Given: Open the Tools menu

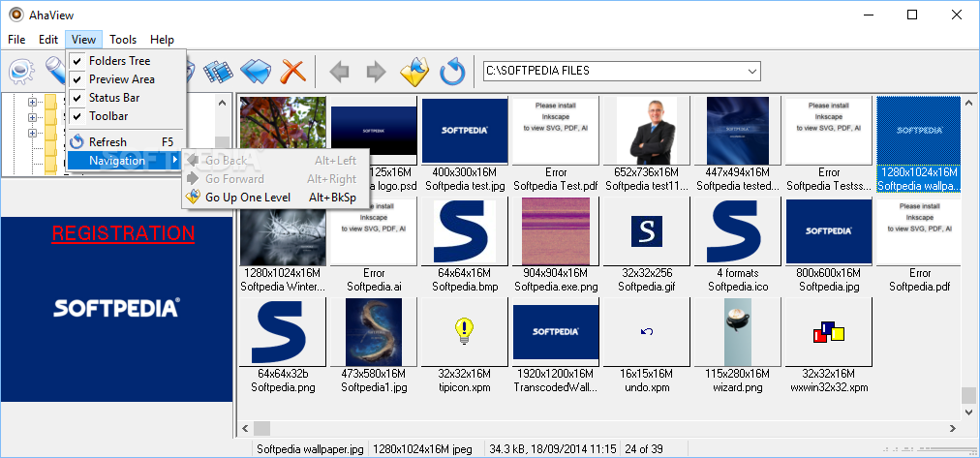Looking at the screenshot, I should [123, 40].
